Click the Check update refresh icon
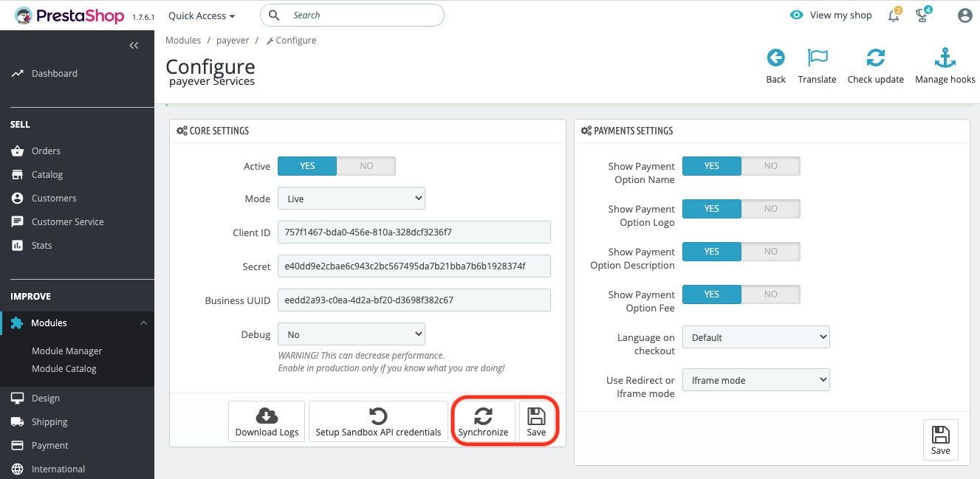 876,58
